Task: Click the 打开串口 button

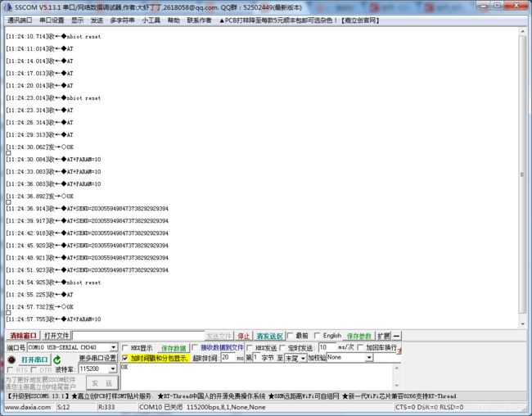Action: tap(34, 359)
